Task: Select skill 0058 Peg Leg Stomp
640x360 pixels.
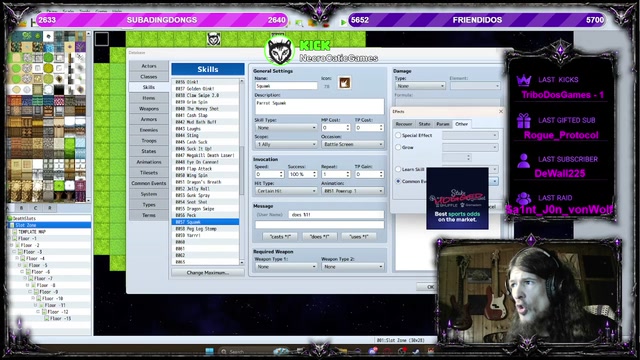Action: (x=205, y=229)
